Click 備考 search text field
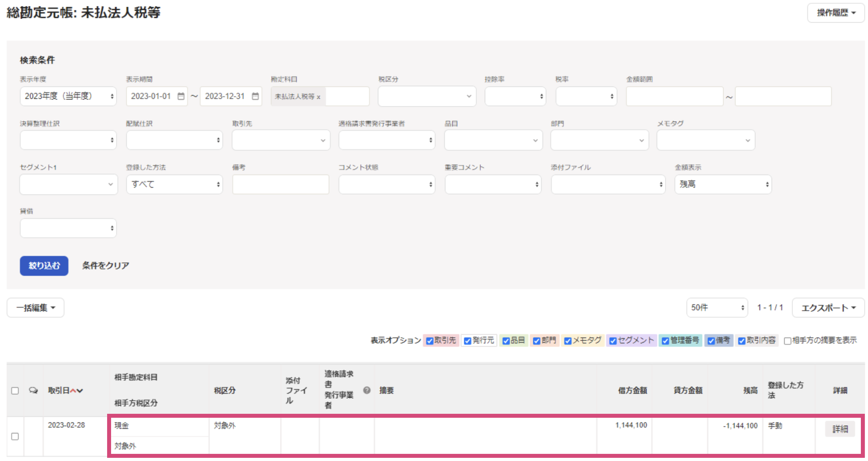Viewport: 868px width, 461px height. coord(280,184)
